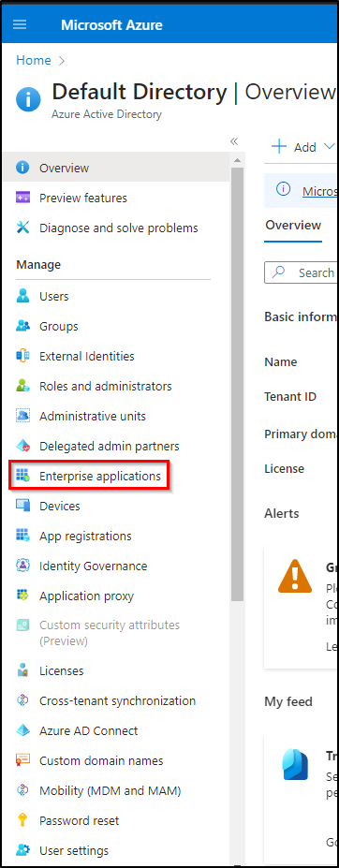Click the Devices monitor icon
The width and height of the screenshot is (339, 868).
22,506
